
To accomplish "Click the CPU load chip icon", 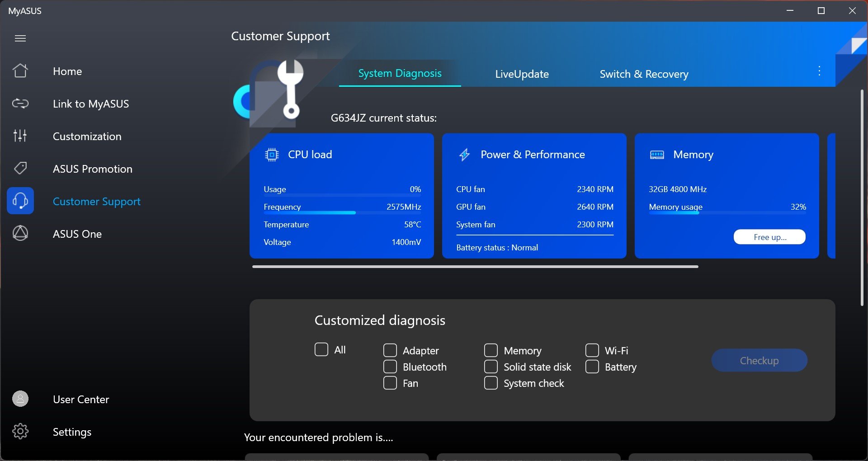I will tap(272, 155).
